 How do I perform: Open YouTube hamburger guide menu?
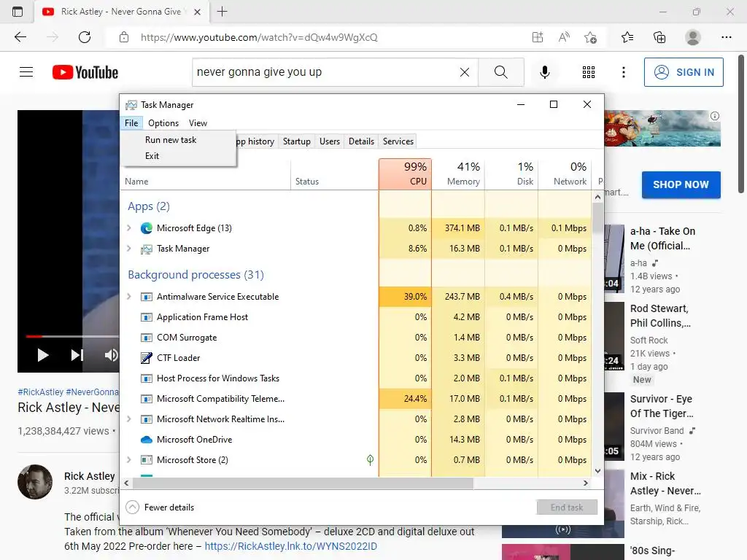26,72
